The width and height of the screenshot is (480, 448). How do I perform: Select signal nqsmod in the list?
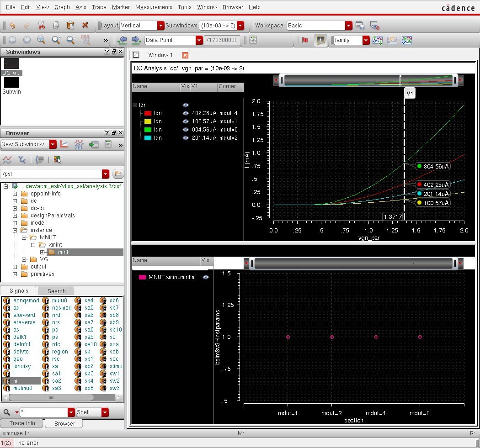[62, 308]
